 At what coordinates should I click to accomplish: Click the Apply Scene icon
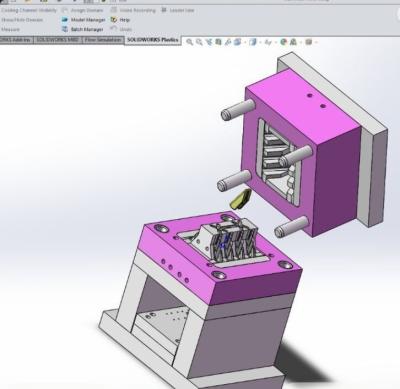[x=293, y=42]
